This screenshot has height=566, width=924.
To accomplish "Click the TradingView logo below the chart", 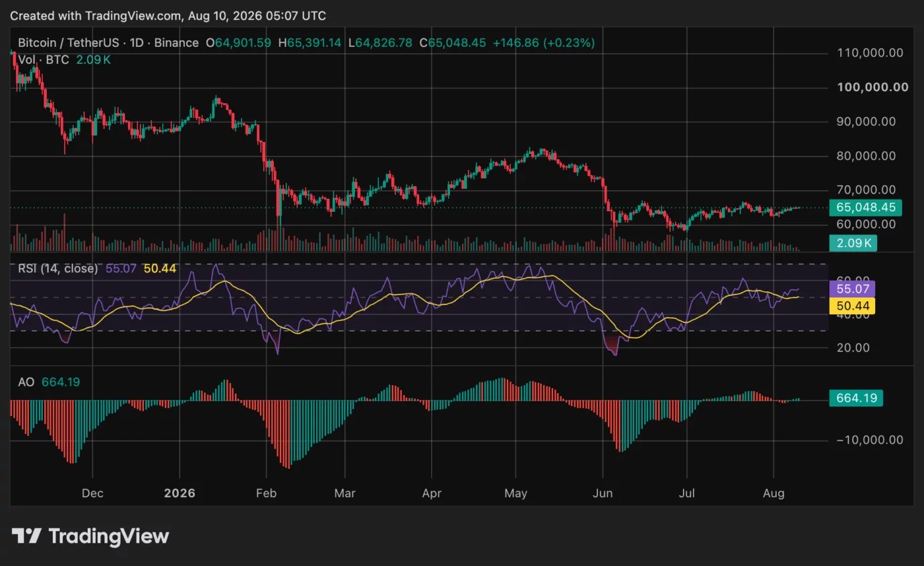I will pyautogui.click(x=90, y=537).
